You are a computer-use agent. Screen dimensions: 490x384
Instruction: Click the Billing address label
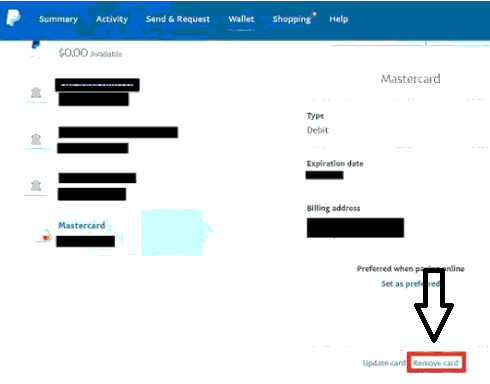coord(333,208)
